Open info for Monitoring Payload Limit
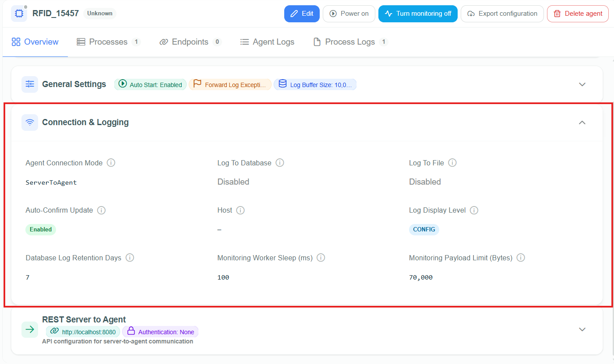Viewport: 614px width, 364px height. coord(521,258)
